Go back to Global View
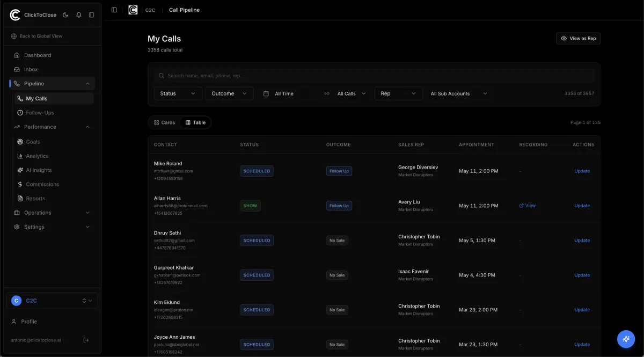The image size is (644, 357). click(36, 36)
